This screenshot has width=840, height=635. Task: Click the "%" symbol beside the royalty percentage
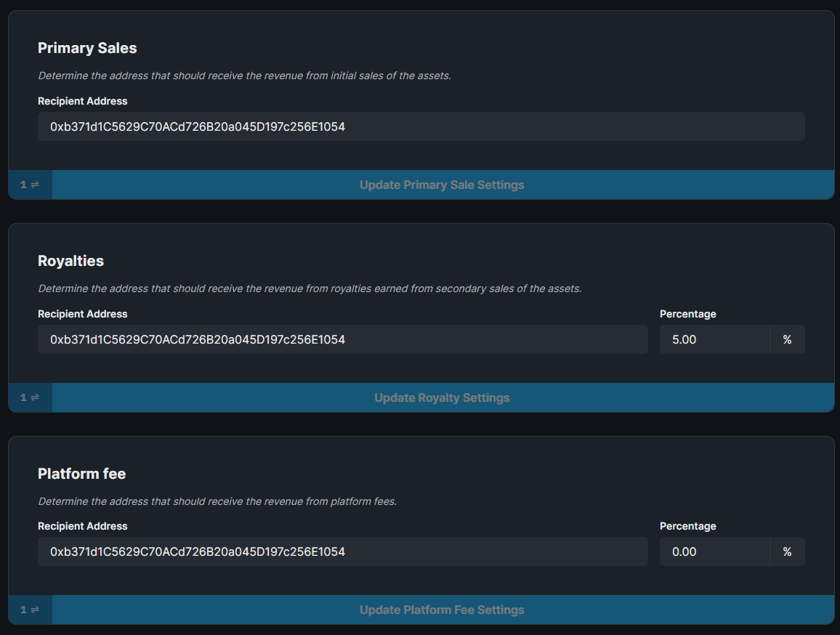(788, 339)
